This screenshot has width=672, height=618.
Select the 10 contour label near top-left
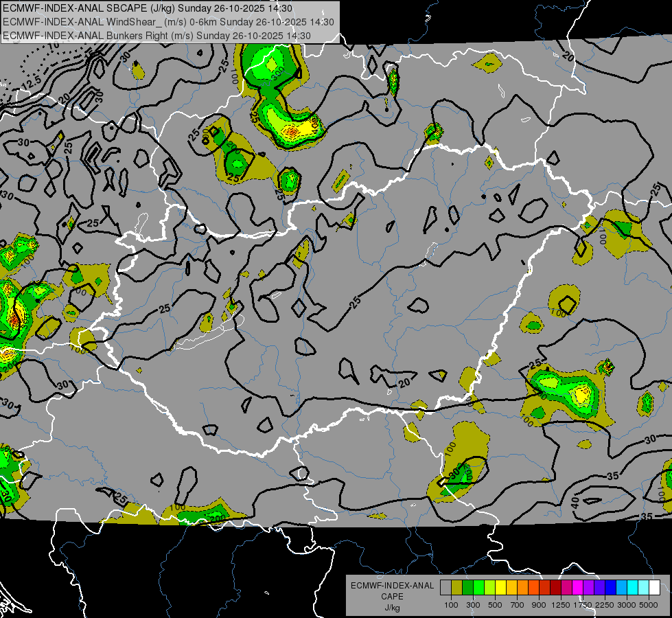click(54, 45)
